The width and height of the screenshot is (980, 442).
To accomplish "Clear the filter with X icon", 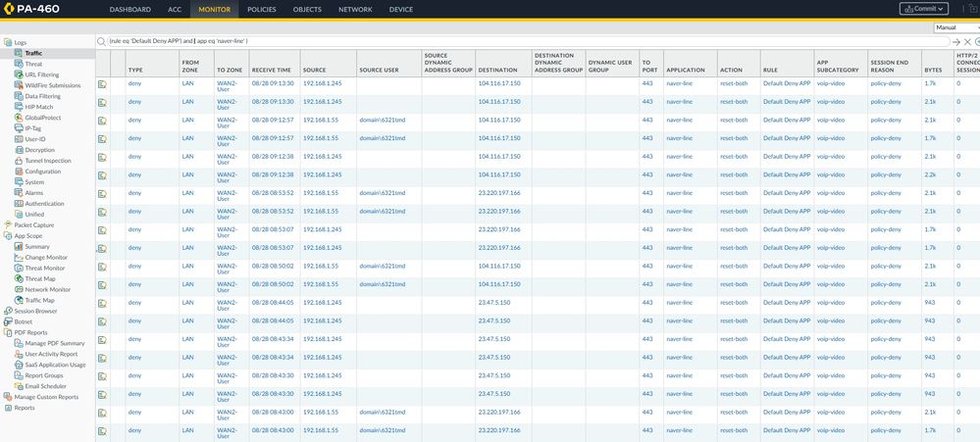I will point(967,41).
